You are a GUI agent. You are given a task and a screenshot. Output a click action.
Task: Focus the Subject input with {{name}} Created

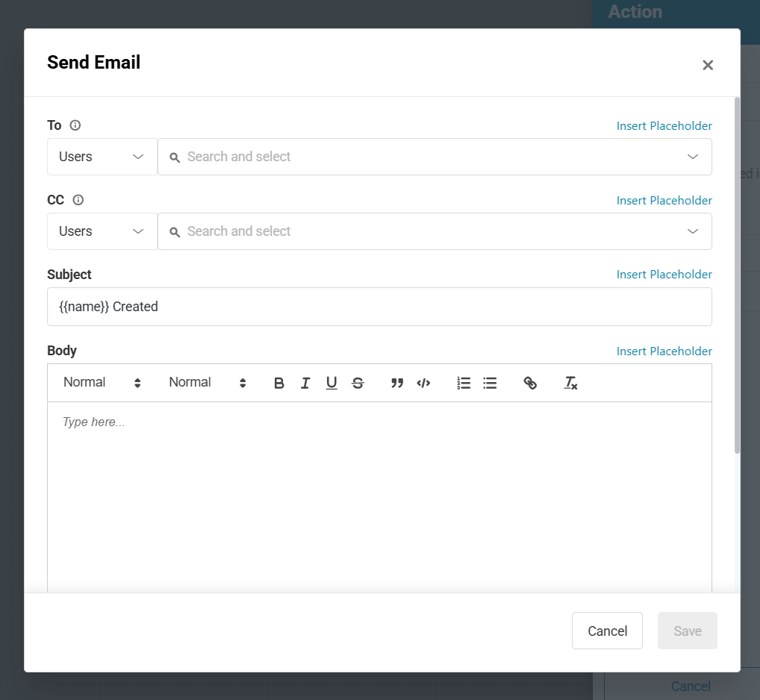tap(379, 307)
